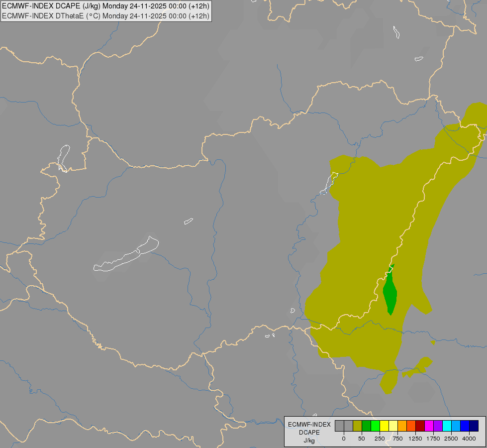Click the cyan legend swatch
Screen dimensions: 487x448
[x=447, y=426]
